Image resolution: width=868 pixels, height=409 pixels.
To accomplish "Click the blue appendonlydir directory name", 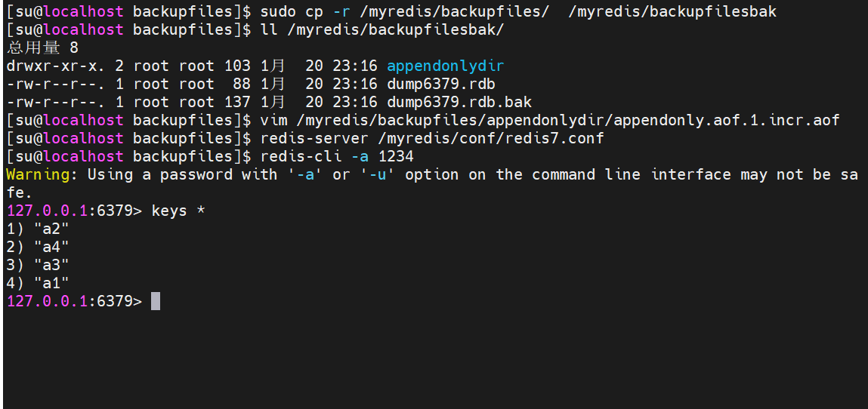I will 445,66.
